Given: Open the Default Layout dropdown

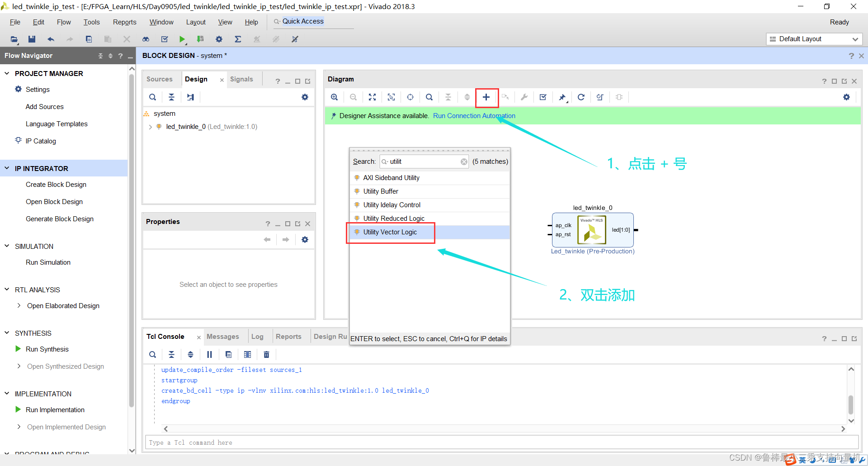Looking at the screenshot, I should coord(814,39).
